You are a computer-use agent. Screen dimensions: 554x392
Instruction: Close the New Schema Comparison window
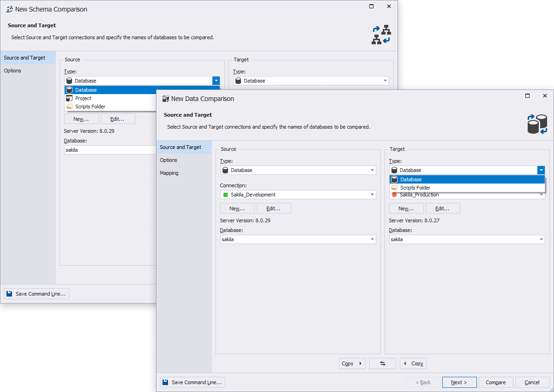coord(389,6)
